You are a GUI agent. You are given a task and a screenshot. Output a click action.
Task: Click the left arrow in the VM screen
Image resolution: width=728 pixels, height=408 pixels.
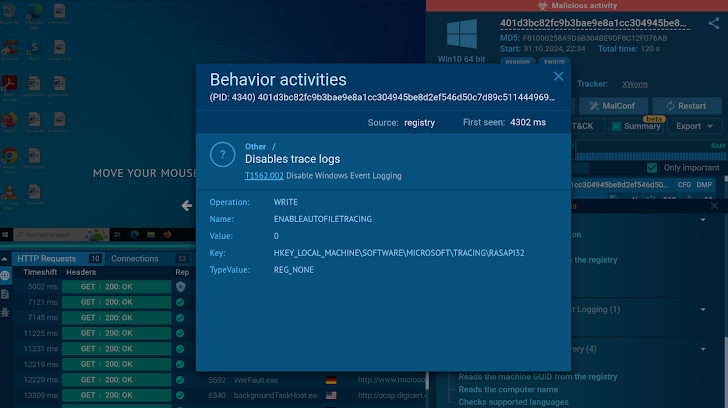coord(186,205)
